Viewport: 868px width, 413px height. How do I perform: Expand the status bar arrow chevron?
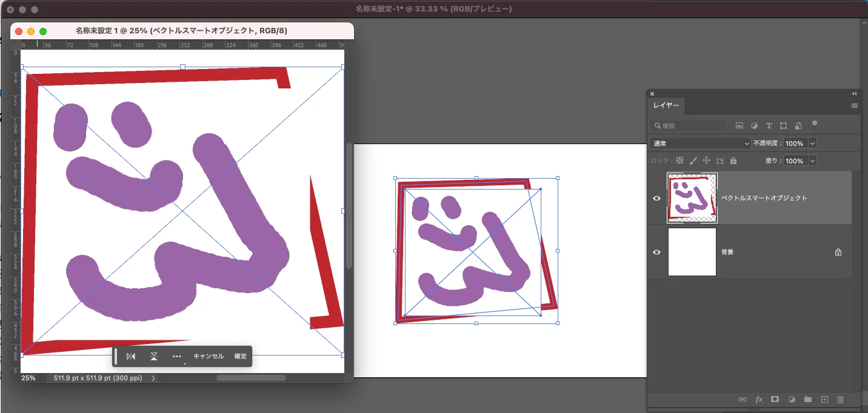click(153, 378)
